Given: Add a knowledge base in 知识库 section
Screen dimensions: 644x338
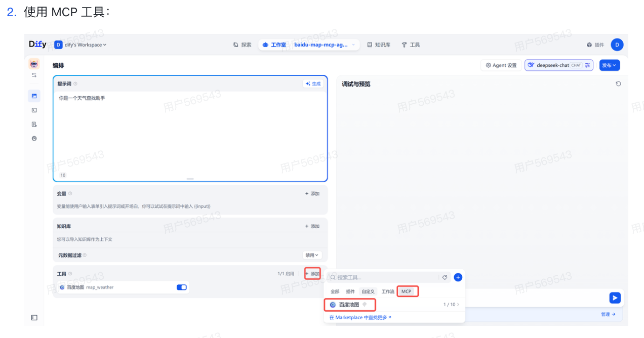Looking at the screenshot, I should click(312, 226).
